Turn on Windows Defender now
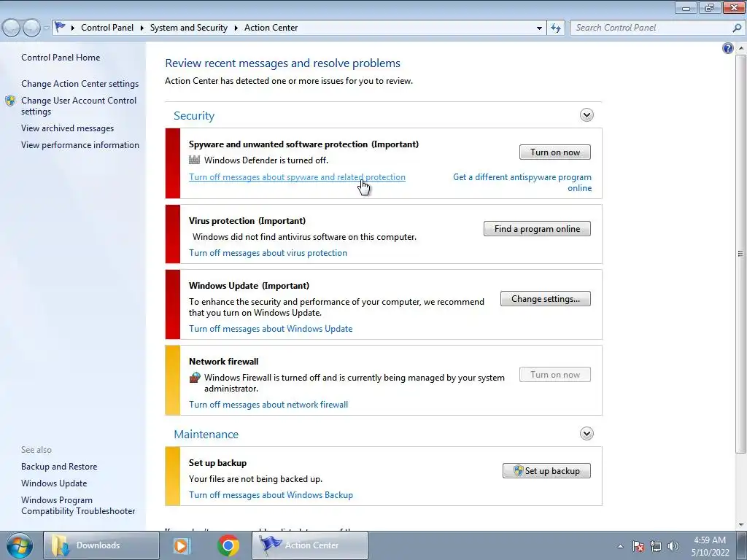 555,152
